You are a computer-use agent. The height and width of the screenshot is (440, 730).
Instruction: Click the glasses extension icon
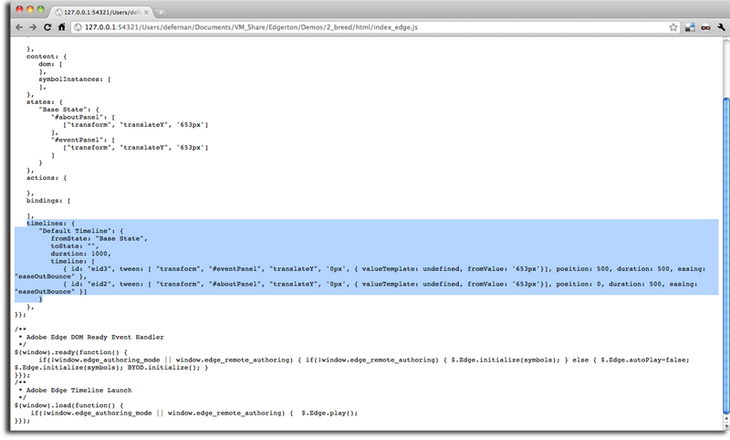coord(704,26)
